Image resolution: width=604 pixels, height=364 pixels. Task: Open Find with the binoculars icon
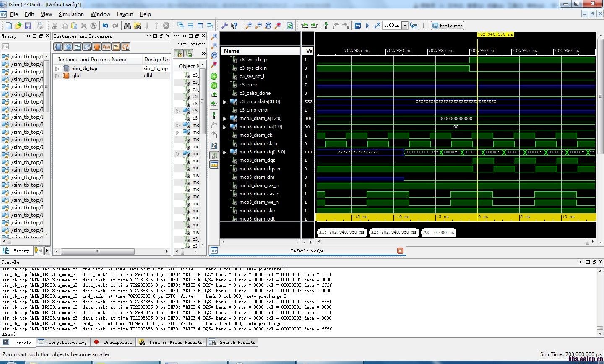click(x=128, y=26)
